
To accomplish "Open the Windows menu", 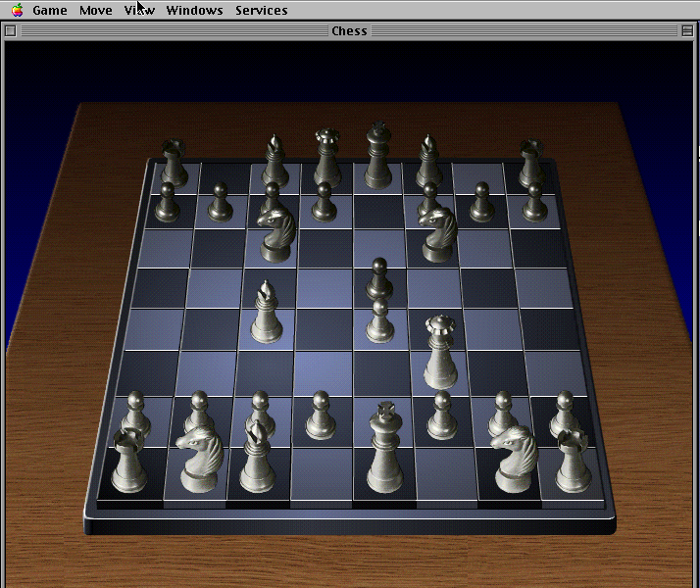I will click(194, 10).
